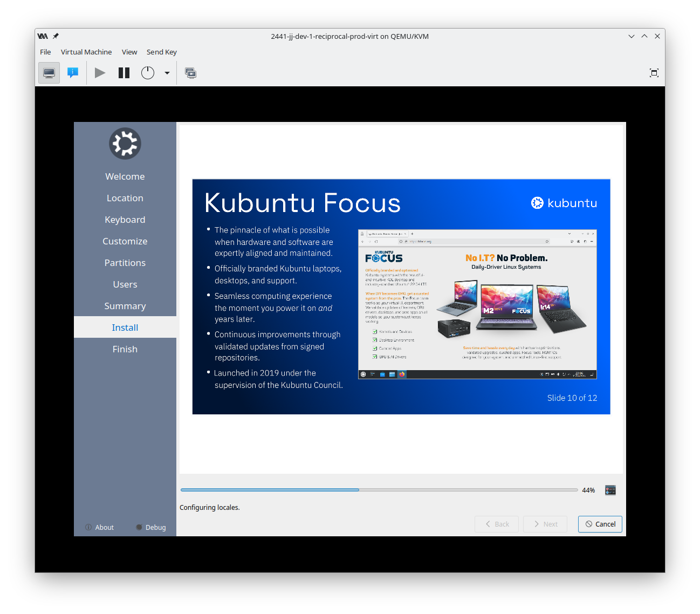This screenshot has width=700, height=614.
Task: Click the kubuntu logo on slide
Action: [x=564, y=203]
